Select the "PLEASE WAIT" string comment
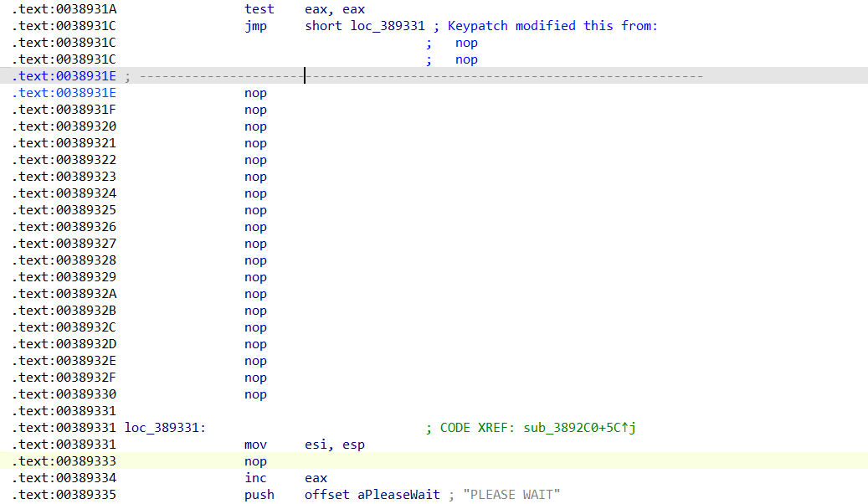 pos(511,495)
